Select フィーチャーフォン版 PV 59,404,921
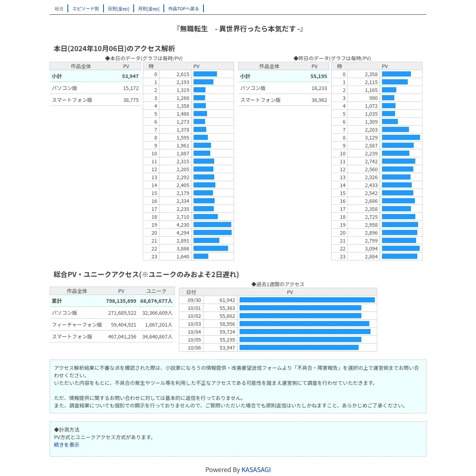Screen dimensions: 476x476 [x=123, y=325]
